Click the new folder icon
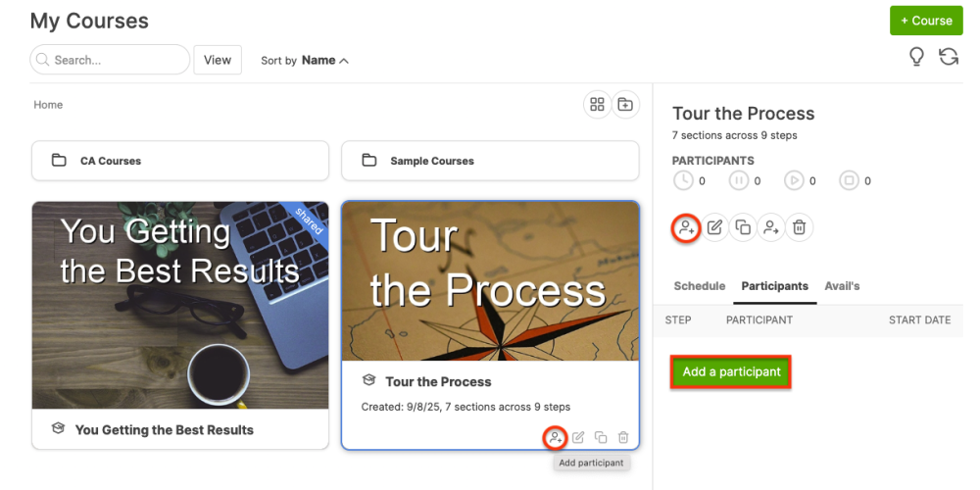The width and height of the screenshot is (980, 490). pyautogui.click(x=625, y=105)
